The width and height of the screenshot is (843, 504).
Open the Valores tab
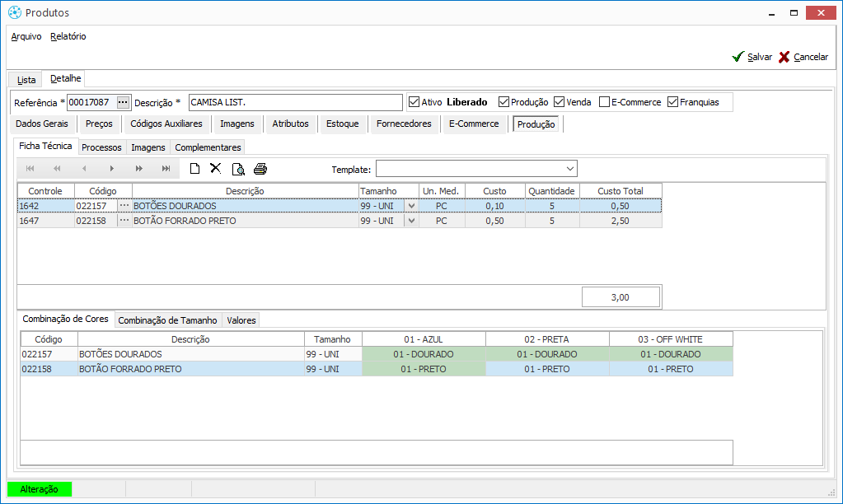(241, 320)
